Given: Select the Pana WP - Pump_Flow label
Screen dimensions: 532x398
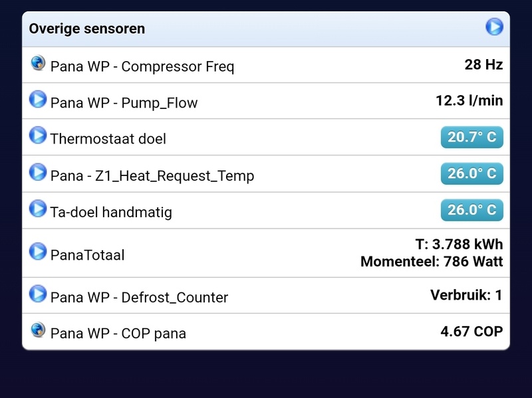Looking at the screenshot, I should click(x=124, y=103).
